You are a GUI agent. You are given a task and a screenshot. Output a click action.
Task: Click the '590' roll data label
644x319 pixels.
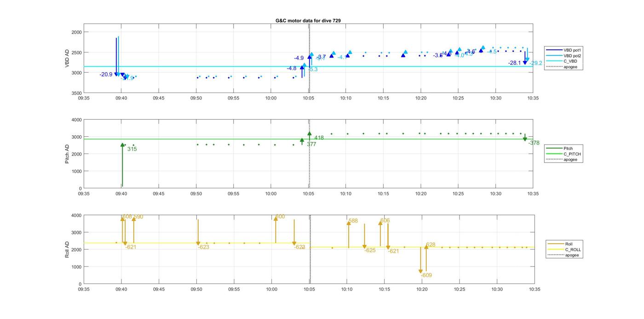point(138,217)
